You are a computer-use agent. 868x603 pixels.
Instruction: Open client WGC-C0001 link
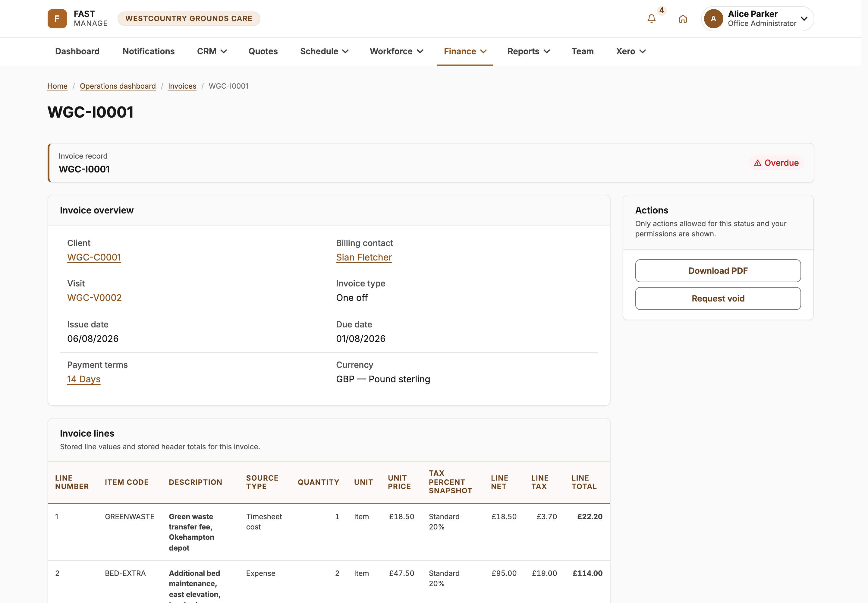coord(94,257)
